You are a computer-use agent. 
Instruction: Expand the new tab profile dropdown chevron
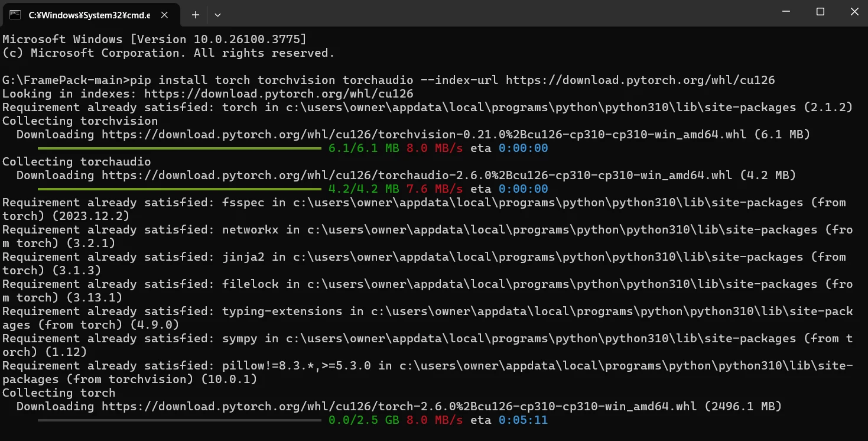coord(217,14)
